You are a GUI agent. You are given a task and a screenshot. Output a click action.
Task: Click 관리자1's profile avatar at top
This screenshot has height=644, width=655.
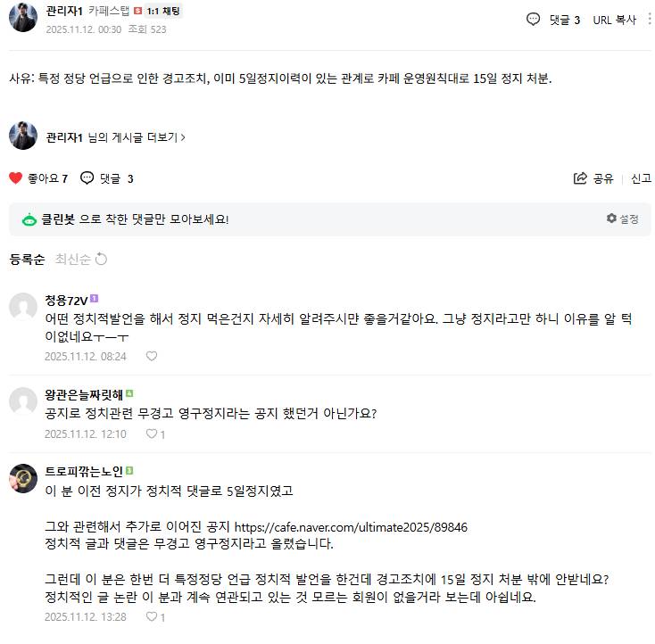pos(23,18)
